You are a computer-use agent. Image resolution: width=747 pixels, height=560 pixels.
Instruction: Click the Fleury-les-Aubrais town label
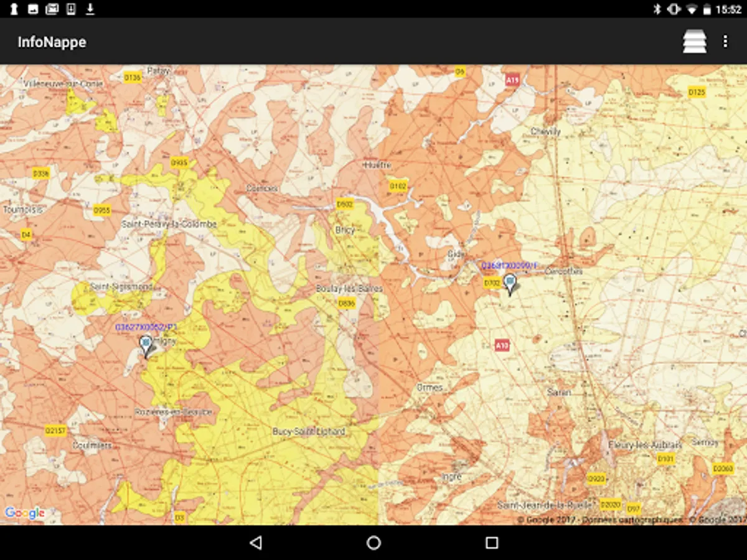[x=646, y=446]
